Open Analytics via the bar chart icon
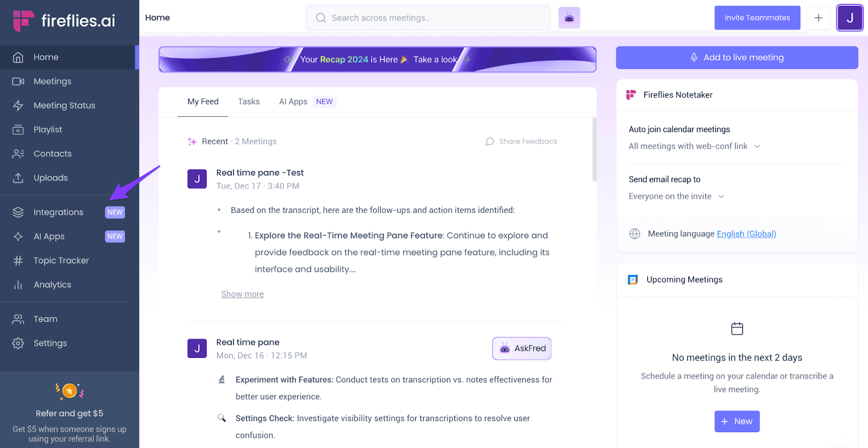 (18, 285)
